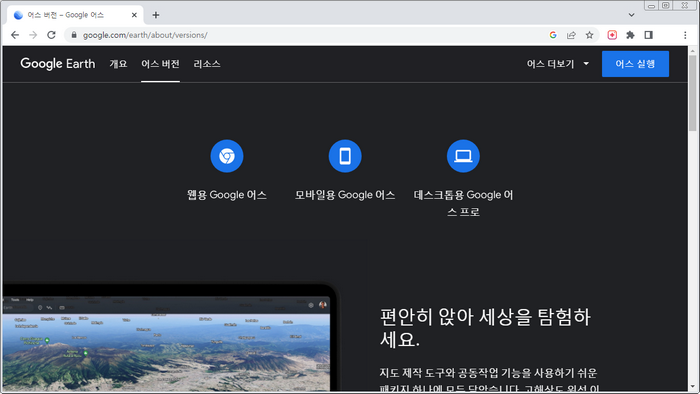
Task: Select the 어스 버전 – Google 어스 browser tab
Action: click(75, 15)
